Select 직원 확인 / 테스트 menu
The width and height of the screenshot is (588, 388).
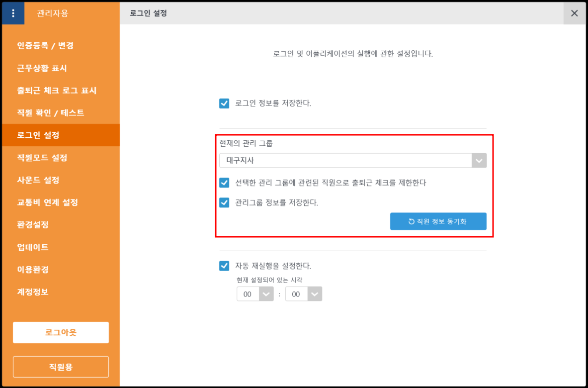(50, 113)
